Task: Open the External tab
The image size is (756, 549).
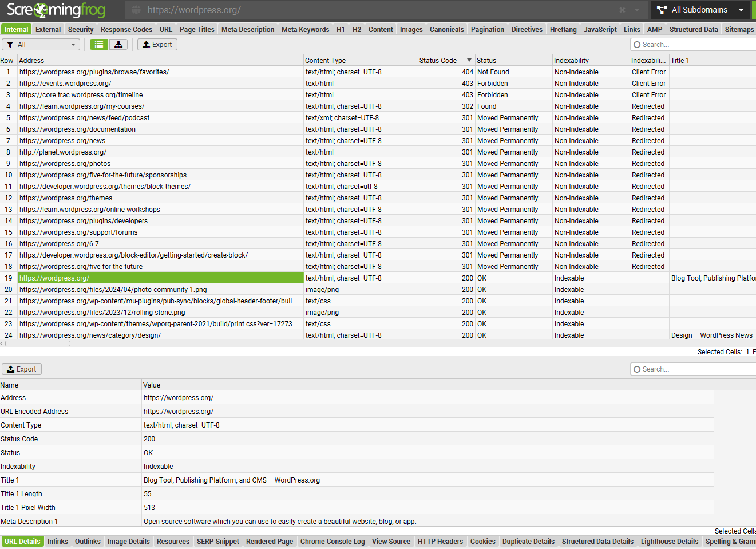Action: 48,30
